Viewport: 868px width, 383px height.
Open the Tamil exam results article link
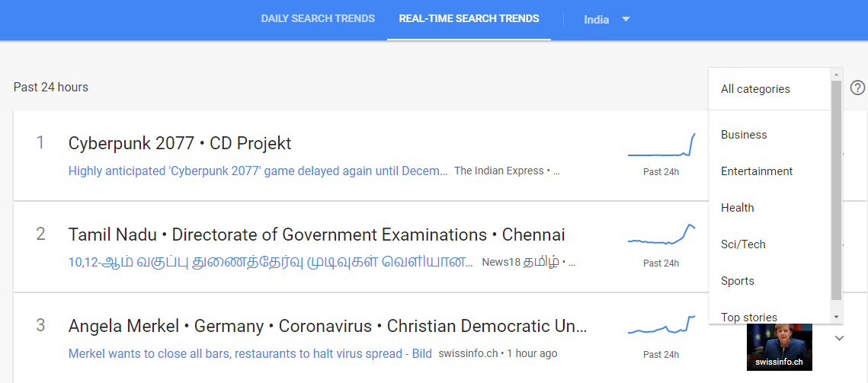[x=271, y=262]
